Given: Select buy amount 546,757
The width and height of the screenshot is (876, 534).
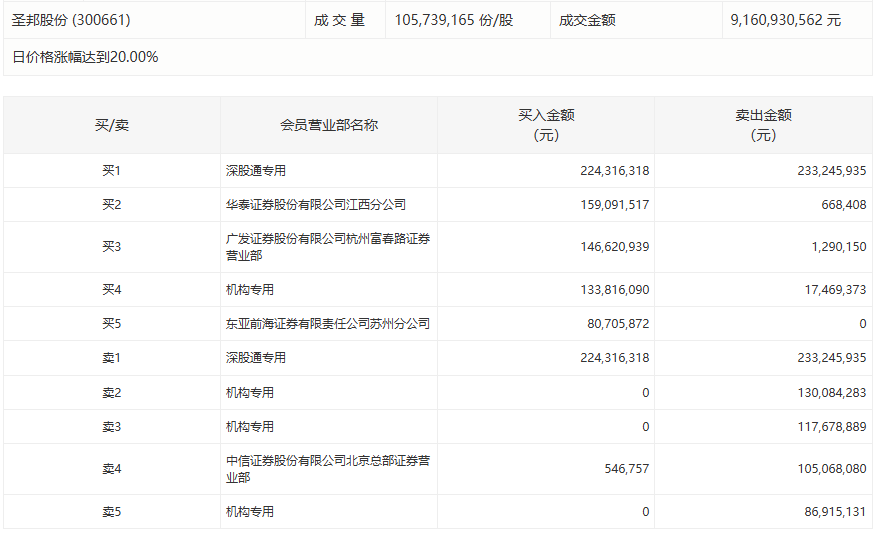Looking at the screenshot, I should 627,469.
